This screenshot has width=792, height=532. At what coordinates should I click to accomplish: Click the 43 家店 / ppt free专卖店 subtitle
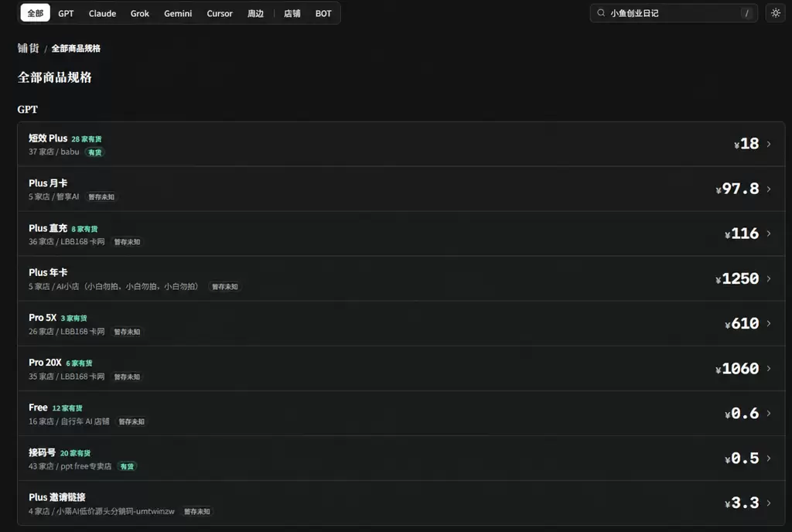[x=70, y=465]
